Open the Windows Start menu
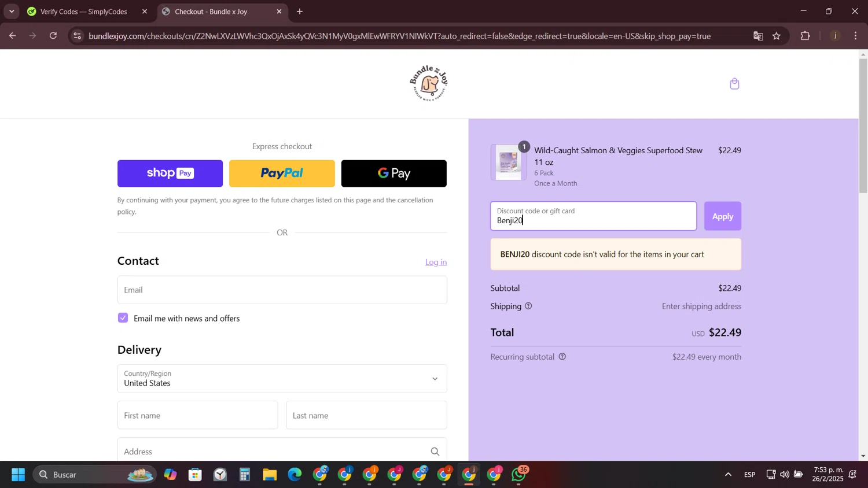 [18, 475]
